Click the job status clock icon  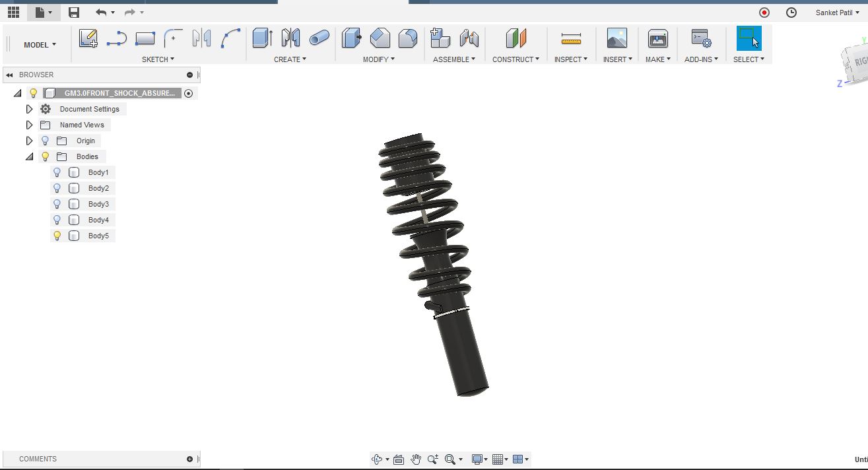pos(791,13)
